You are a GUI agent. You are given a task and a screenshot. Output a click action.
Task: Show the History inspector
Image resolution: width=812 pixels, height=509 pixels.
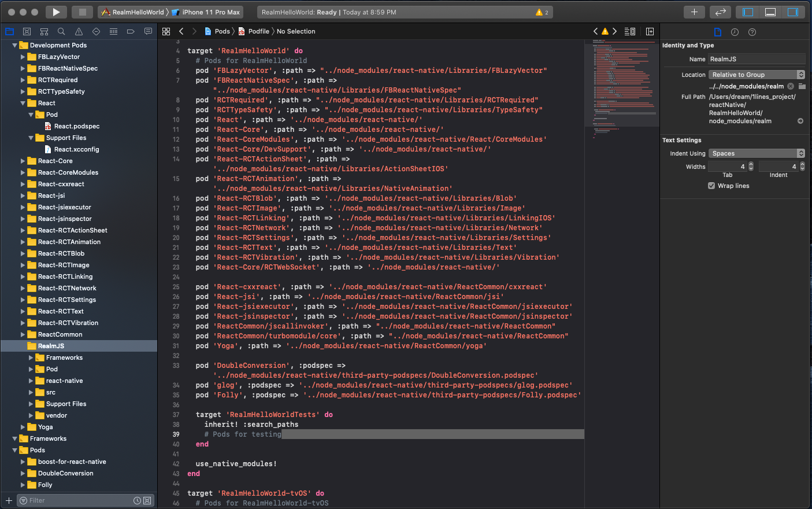click(x=735, y=32)
